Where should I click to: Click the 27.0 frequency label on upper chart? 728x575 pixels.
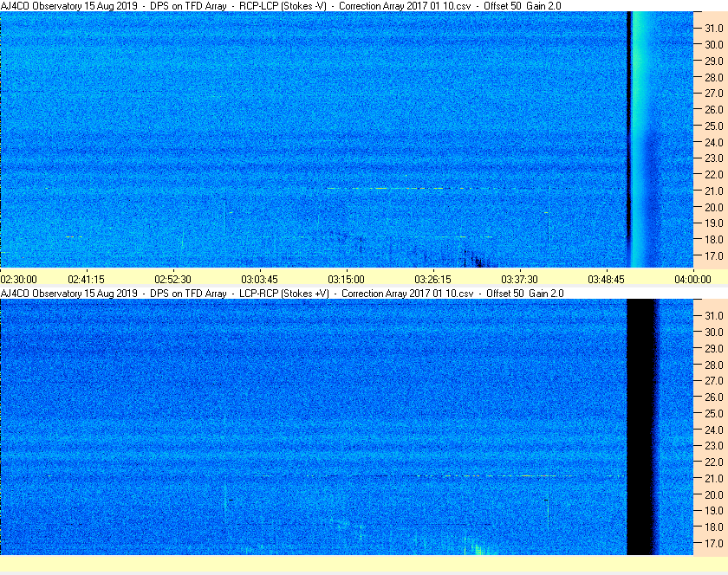(714, 94)
